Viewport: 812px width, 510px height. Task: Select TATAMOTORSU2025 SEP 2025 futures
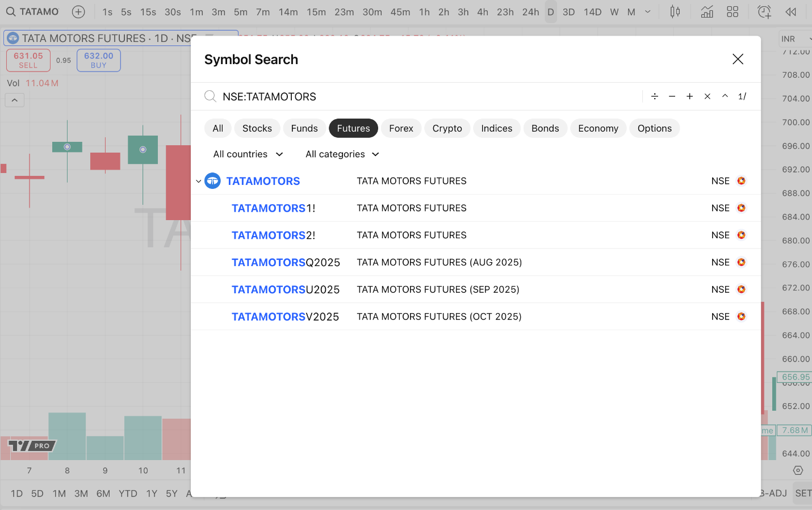pyautogui.click(x=476, y=290)
